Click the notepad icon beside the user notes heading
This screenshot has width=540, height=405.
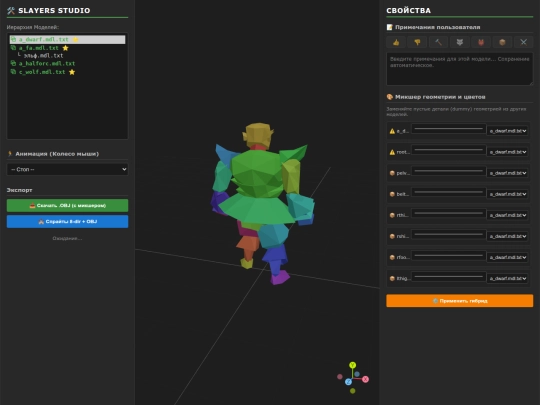pyautogui.click(x=390, y=27)
